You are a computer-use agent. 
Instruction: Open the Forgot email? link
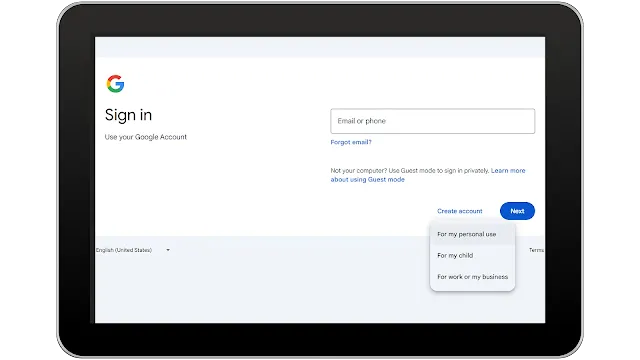351,142
